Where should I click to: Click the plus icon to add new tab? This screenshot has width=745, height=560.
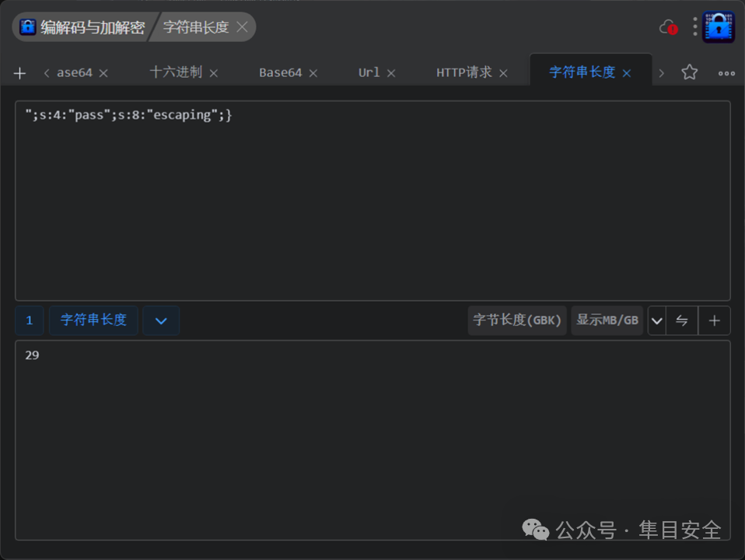[19, 73]
